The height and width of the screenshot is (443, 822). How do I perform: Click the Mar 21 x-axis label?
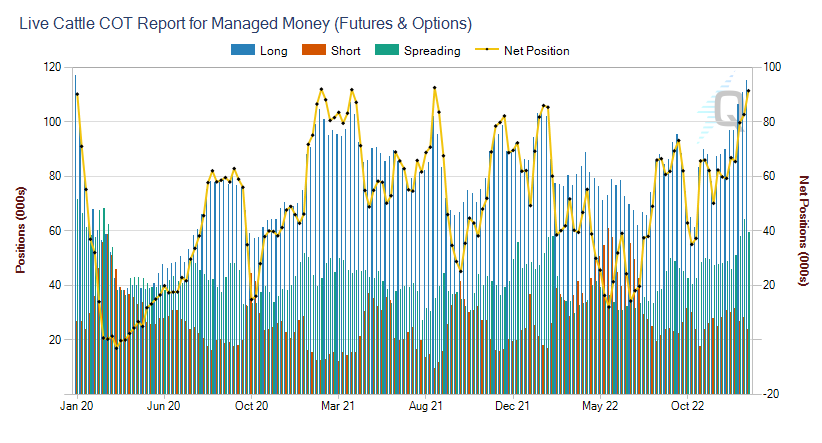(x=338, y=406)
